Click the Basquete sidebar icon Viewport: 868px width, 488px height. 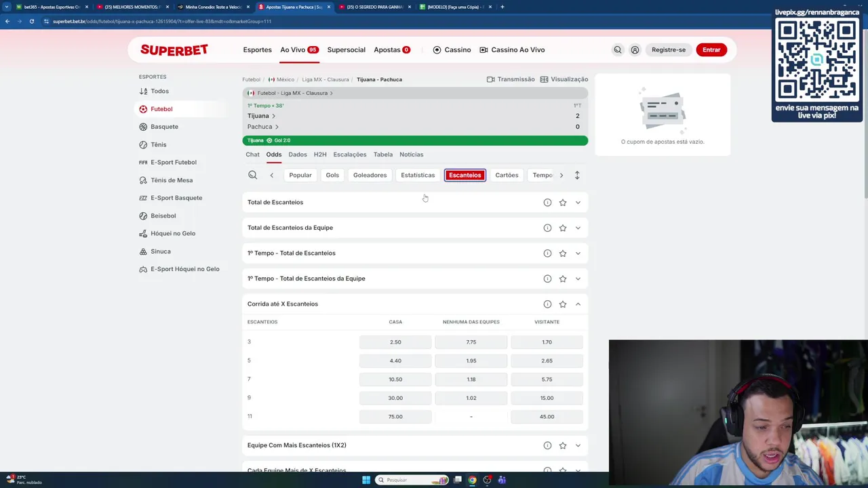click(143, 127)
